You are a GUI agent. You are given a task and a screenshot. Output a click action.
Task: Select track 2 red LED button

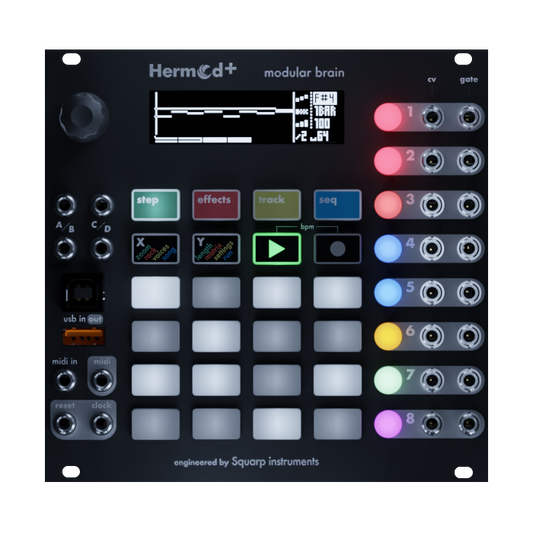[x=388, y=161]
